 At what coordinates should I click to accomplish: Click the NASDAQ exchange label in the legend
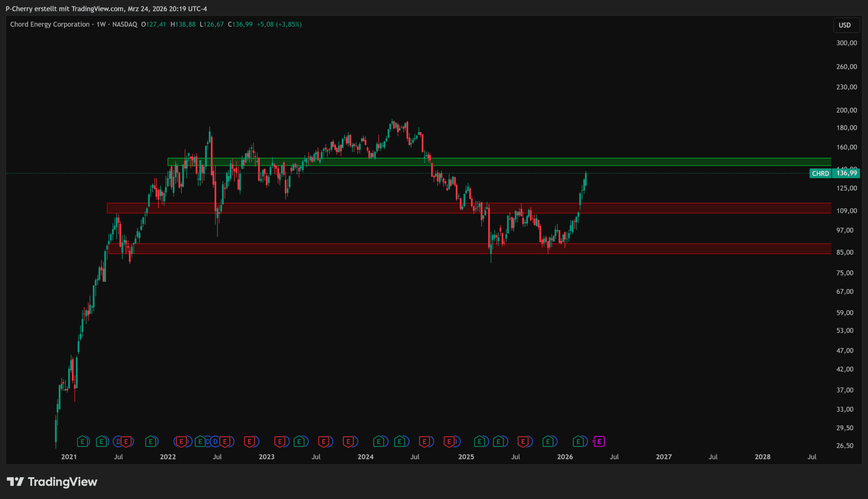(125, 24)
